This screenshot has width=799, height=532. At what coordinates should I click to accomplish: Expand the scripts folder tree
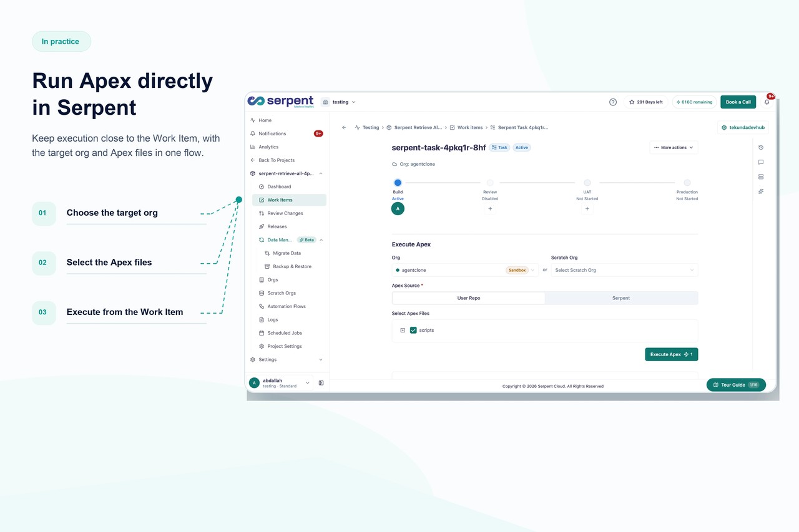(x=403, y=331)
